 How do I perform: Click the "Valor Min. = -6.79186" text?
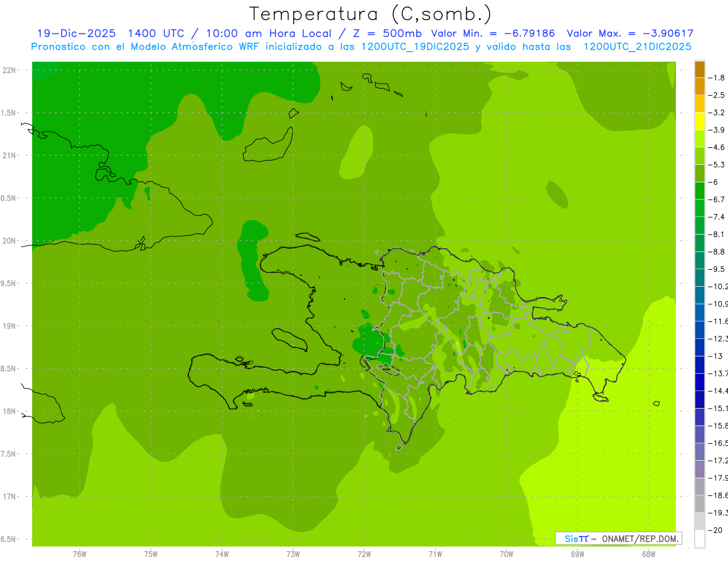(493, 34)
